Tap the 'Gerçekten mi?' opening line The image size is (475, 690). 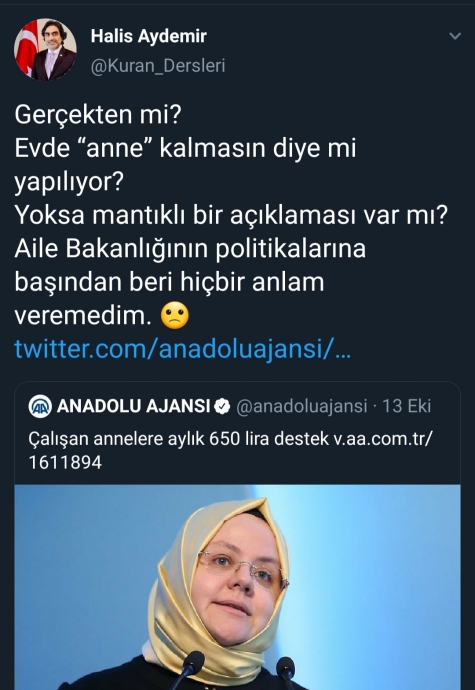point(98,115)
